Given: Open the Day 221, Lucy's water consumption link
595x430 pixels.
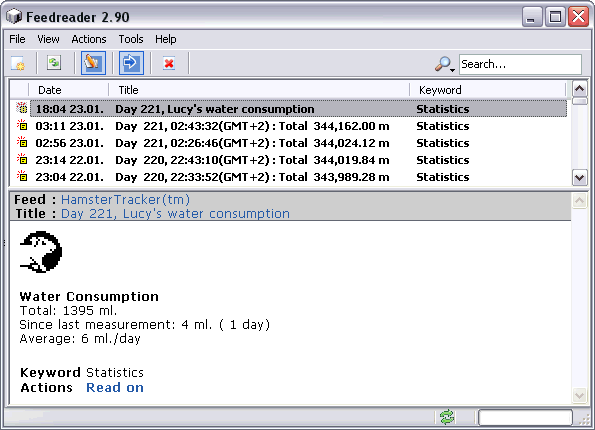Looking at the screenshot, I should pyautogui.click(x=175, y=214).
